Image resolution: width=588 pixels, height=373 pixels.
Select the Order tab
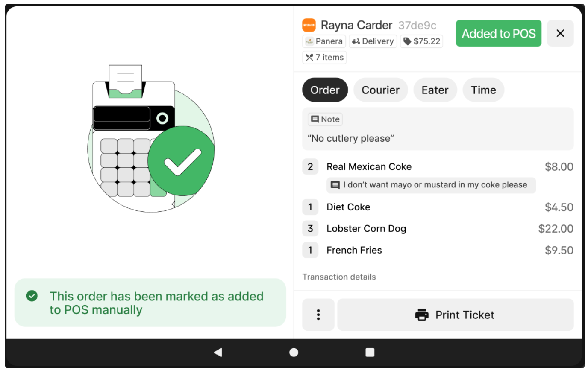325,90
